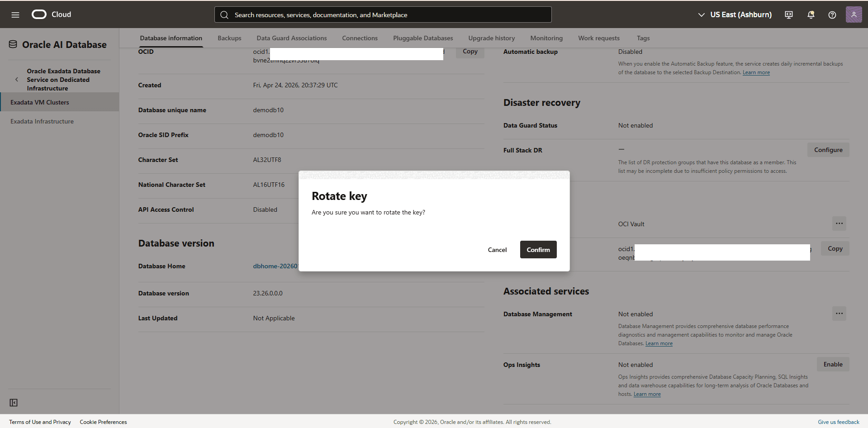The width and height of the screenshot is (868, 428).
Task: Click the AL32UTF8 character set value
Action: coord(267,160)
